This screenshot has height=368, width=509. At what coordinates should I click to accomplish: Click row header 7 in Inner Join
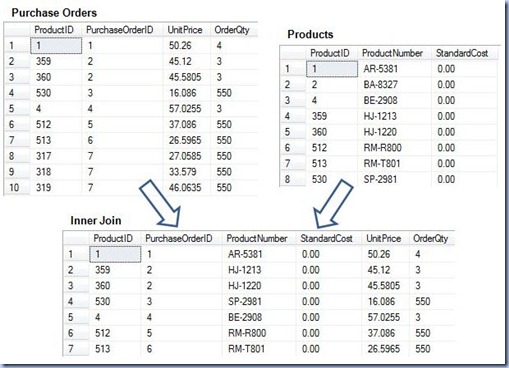tap(76, 349)
